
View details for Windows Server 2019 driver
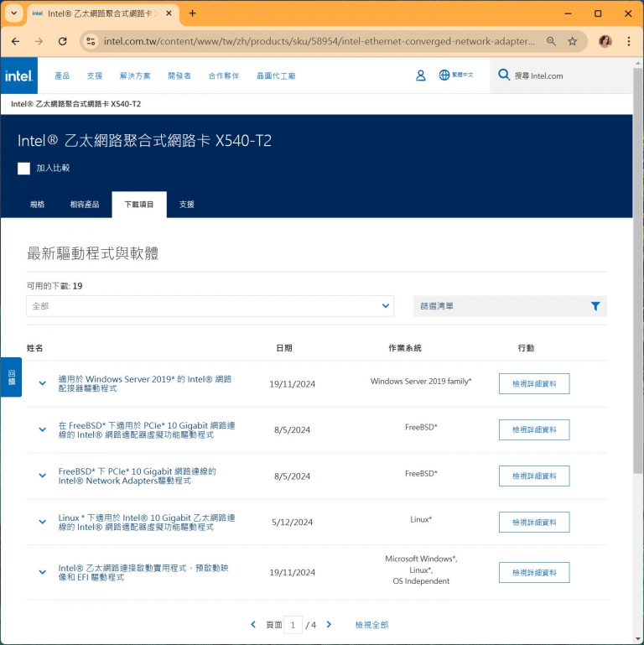[534, 383]
